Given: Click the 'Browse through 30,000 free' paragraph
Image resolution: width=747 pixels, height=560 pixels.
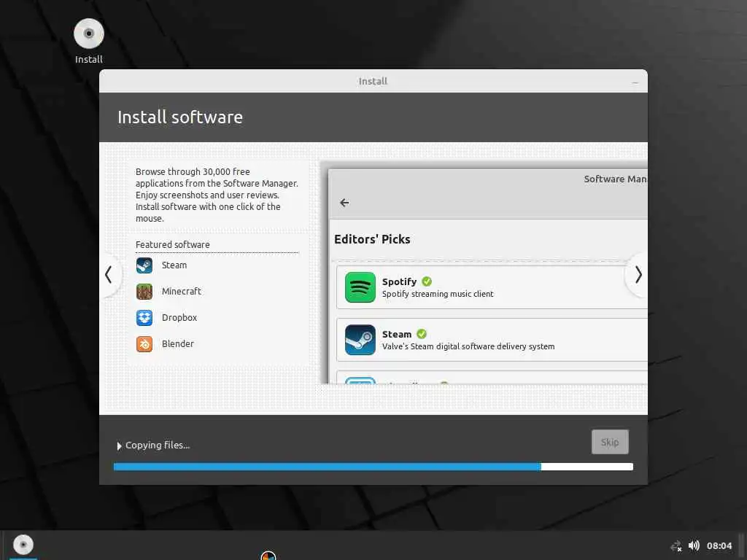Looking at the screenshot, I should (217, 195).
